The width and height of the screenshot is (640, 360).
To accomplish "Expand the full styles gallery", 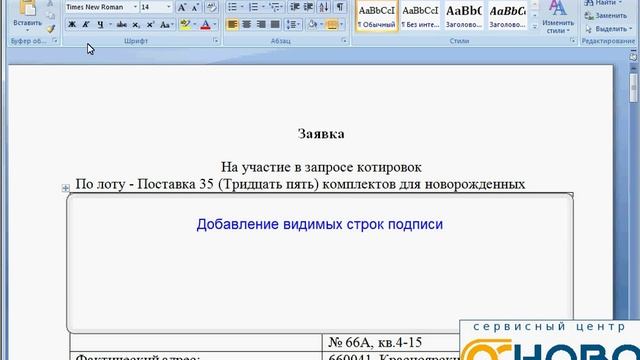I will 535,27.
